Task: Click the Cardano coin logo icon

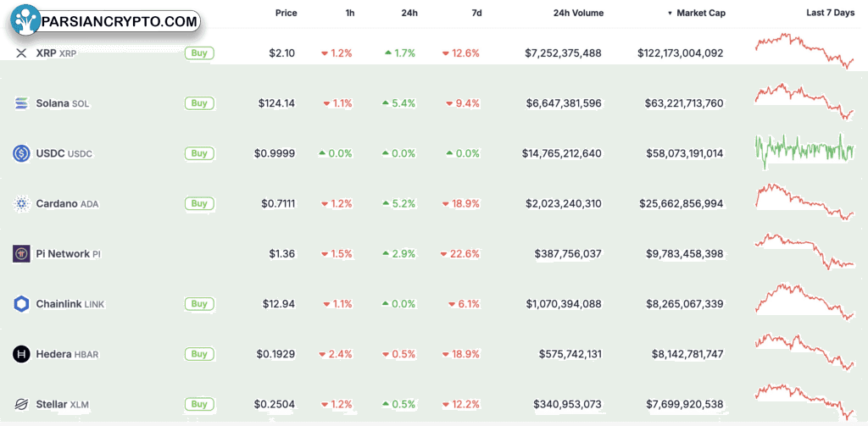Action: [21, 203]
